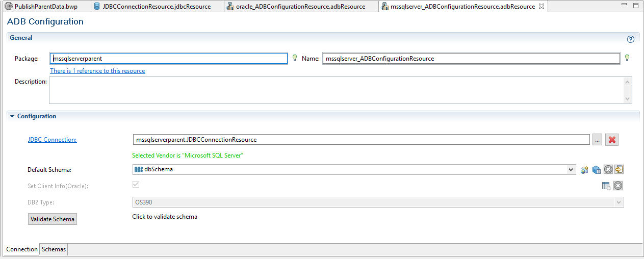This screenshot has width=644, height=259.
Task: Open the Schemas bottom tab
Action: (x=54, y=249)
